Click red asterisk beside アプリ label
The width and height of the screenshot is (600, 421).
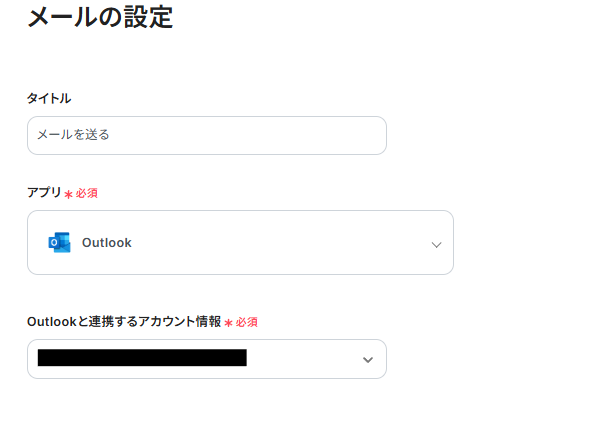coord(68,193)
